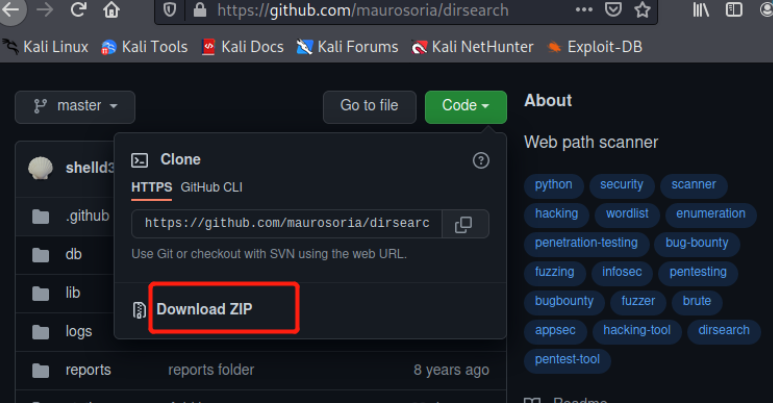Open the Kali Docs bookmark
The height and width of the screenshot is (403, 773).
click(x=243, y=47)
